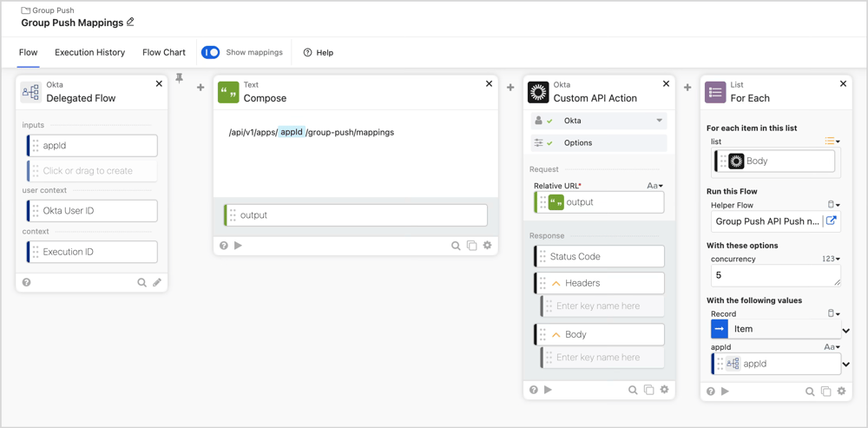
Task: Open the appId type dropdown in For Each
Action: tap(832, 347)
